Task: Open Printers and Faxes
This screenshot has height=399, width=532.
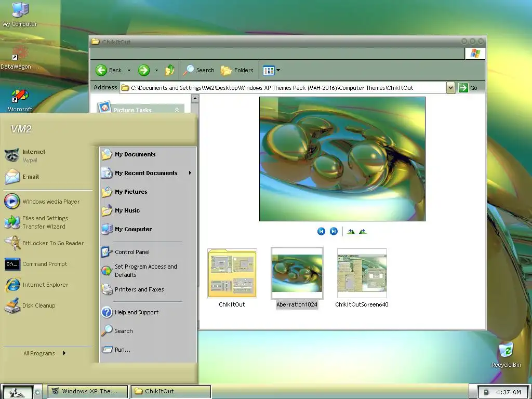Action: (148, 289)
